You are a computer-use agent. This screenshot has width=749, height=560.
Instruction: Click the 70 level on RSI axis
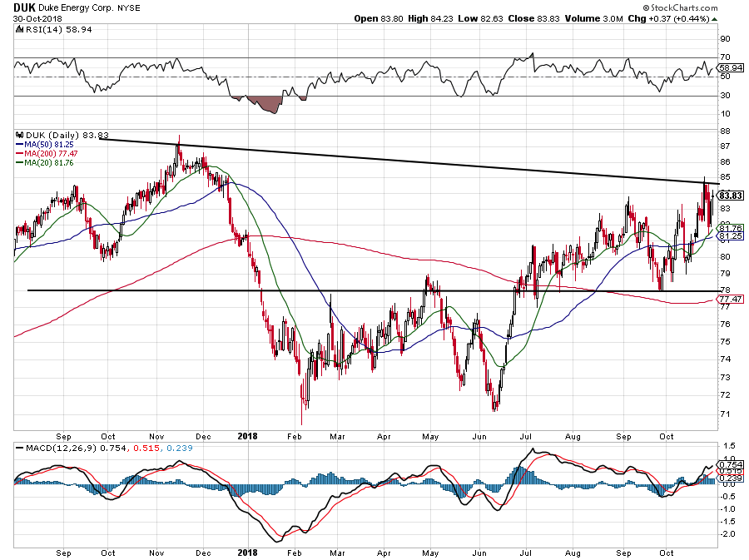(x=725, y=57)
